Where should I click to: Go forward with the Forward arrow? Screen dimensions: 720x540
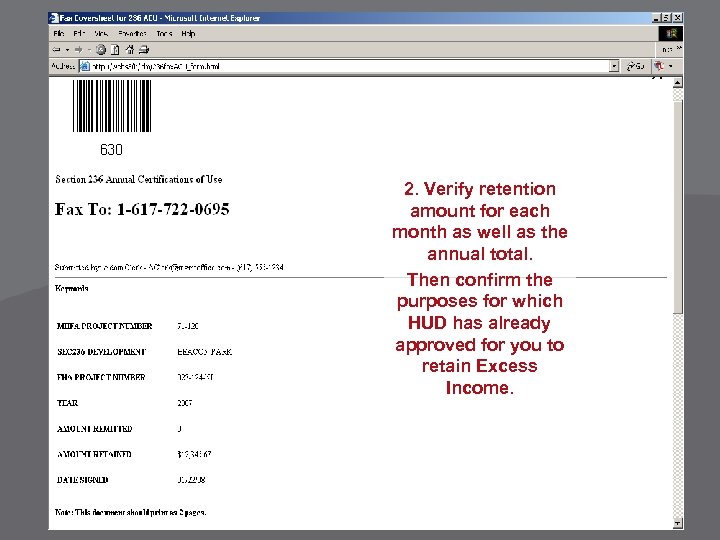[79, 50]
